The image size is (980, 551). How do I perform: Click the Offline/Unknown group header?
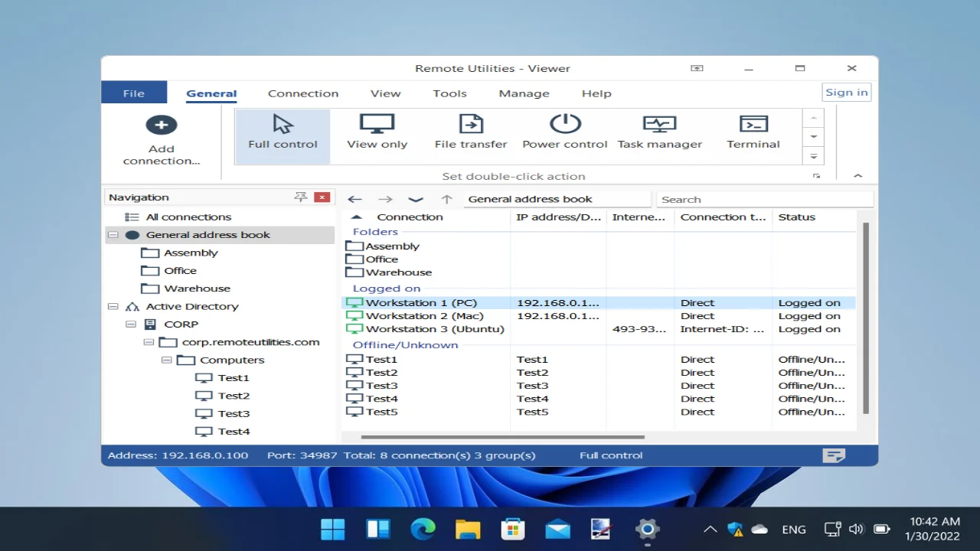(405, 345)
